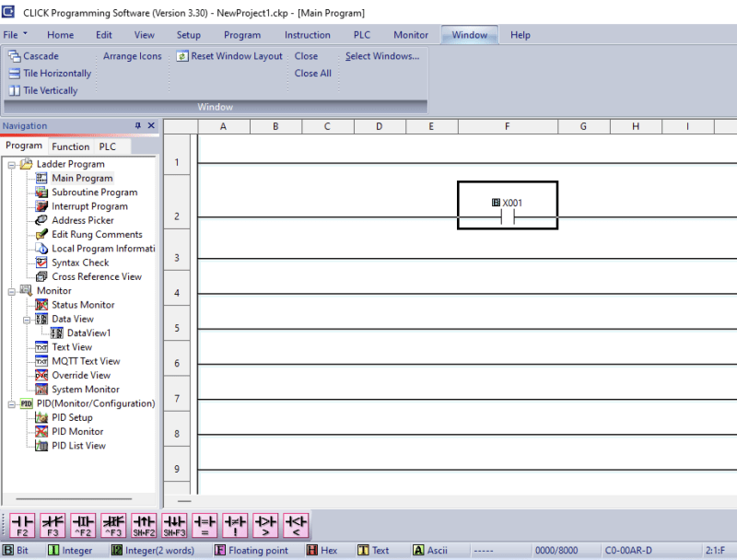Switch to the View ribbon tab
The width and height of the screenshot is (737, 560).
pyautogui.click(x=145, y=35)
